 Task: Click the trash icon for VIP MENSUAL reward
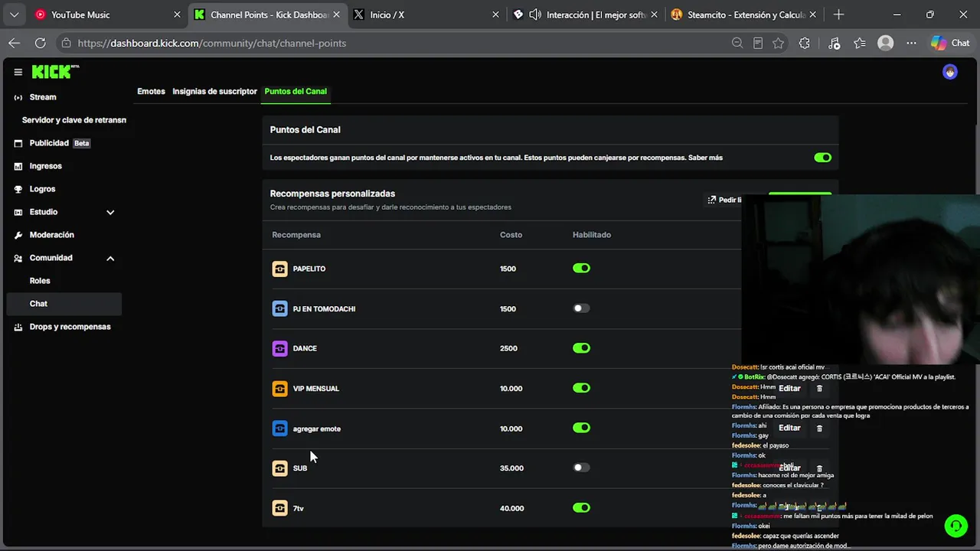(819, 389)
